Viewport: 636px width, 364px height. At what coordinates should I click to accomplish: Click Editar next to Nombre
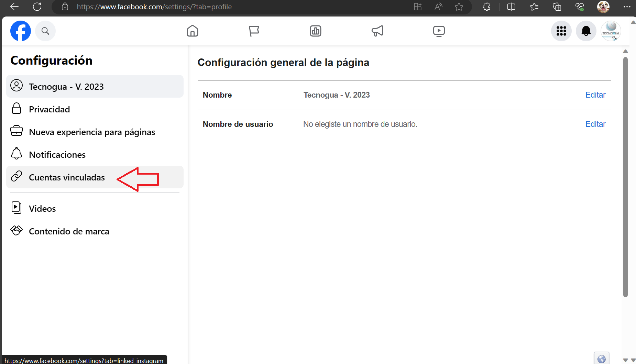[595, 95]
